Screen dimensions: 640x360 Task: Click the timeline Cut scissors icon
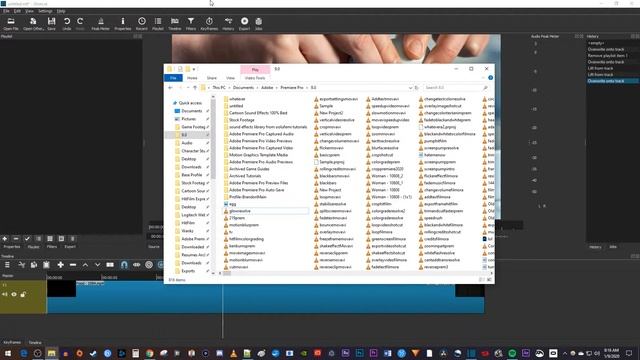(x=22, y=265)
